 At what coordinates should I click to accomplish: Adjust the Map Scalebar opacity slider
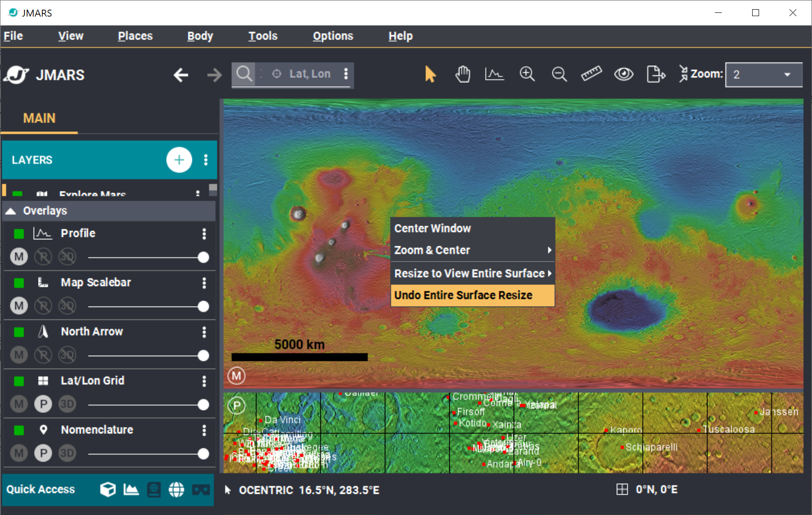[x=203, y=307]
